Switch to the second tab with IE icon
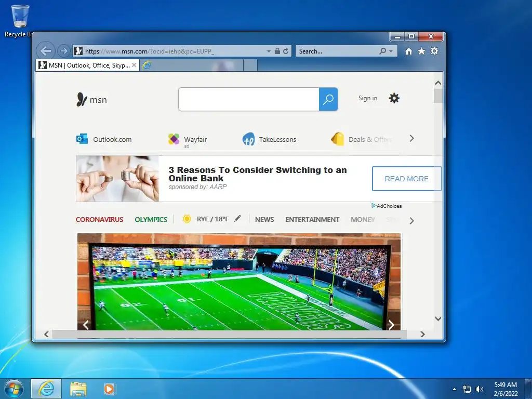Viewport: 532px width, 399px height. [x=192, y=65]
